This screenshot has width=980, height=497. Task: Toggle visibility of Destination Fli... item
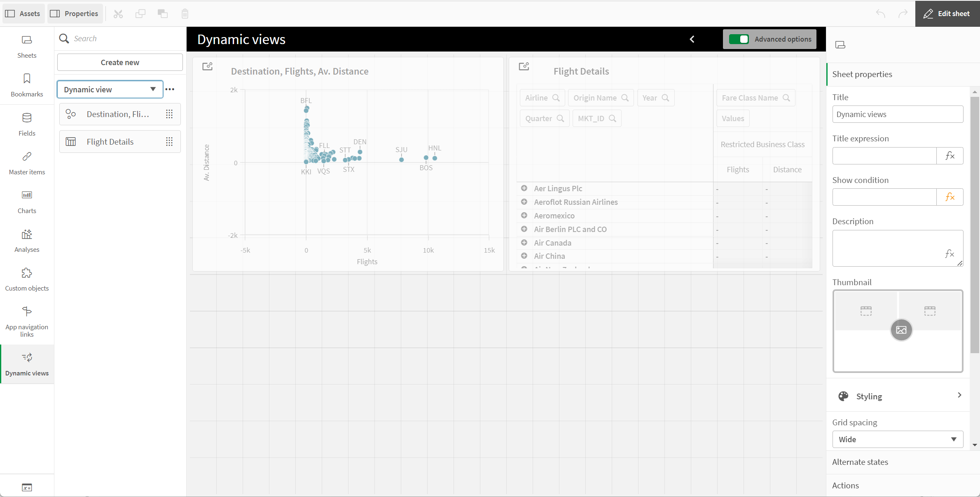click(x=168, y=114)
